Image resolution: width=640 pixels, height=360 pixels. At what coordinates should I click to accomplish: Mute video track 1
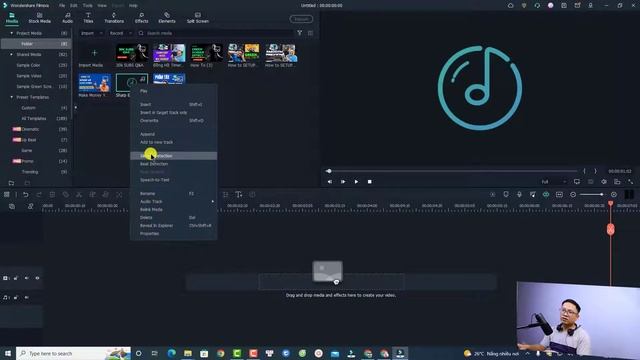27,278
